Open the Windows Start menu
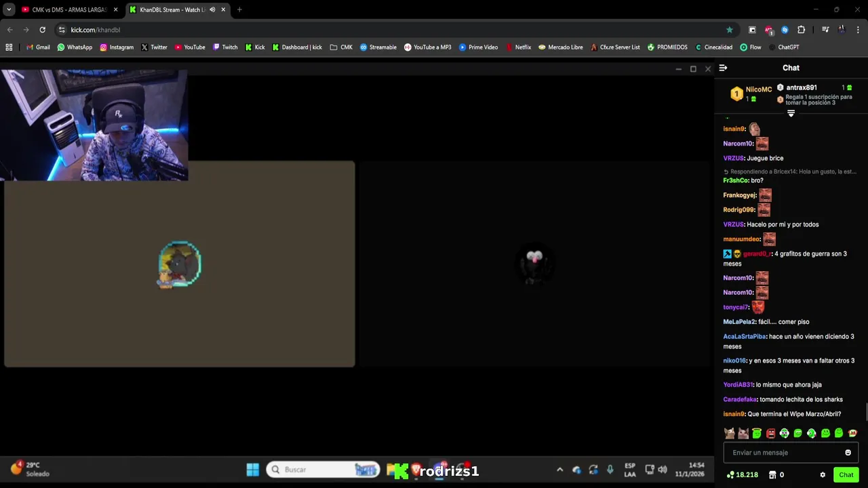The height and width of the screenshot is (488, 868). (253, 470)
